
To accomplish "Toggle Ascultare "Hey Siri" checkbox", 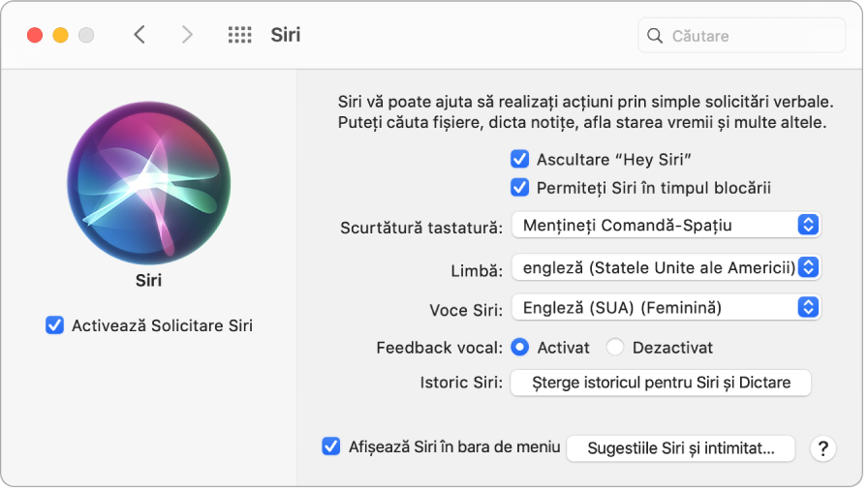I will click(x=519, y=159).
